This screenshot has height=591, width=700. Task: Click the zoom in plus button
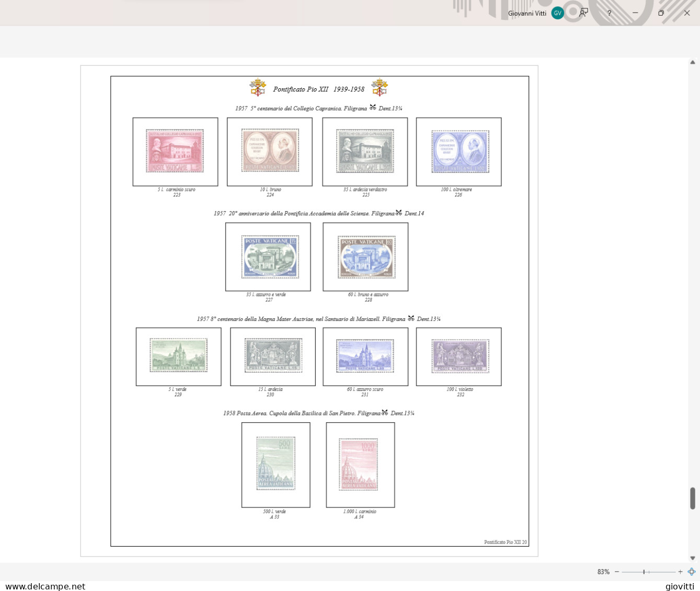(680, 572)
